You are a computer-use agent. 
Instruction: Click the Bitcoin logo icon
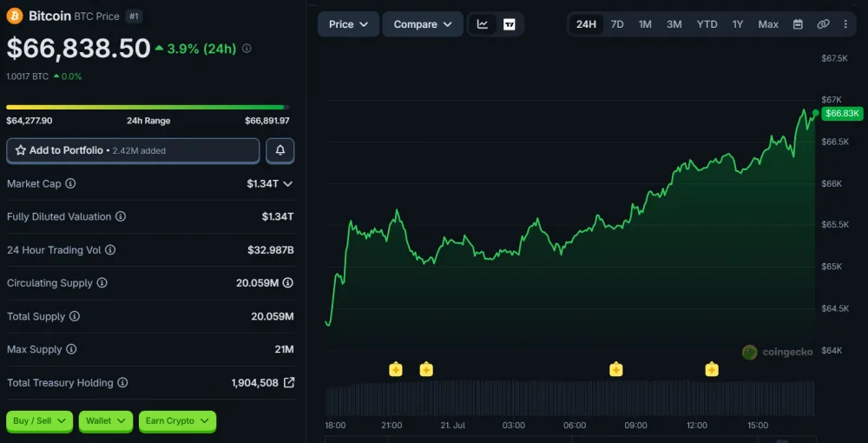[x=15, y=16]
